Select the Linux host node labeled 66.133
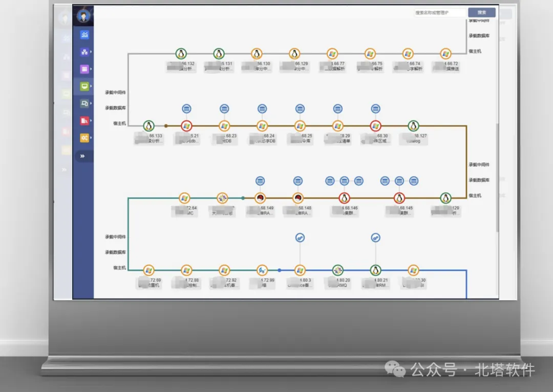The height and width of the screenshot is (392, 553). pyautogui.click(x=149, y=126)
